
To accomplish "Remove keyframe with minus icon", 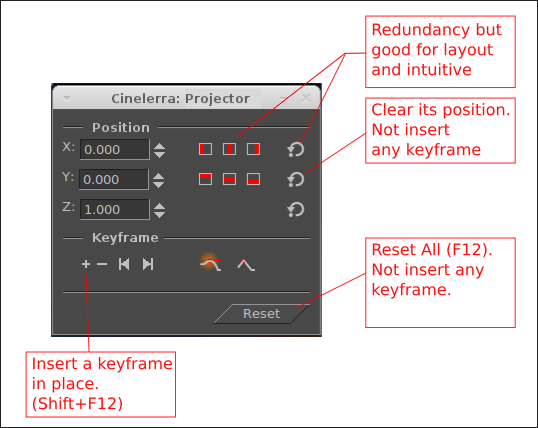I will click(102, 264).
